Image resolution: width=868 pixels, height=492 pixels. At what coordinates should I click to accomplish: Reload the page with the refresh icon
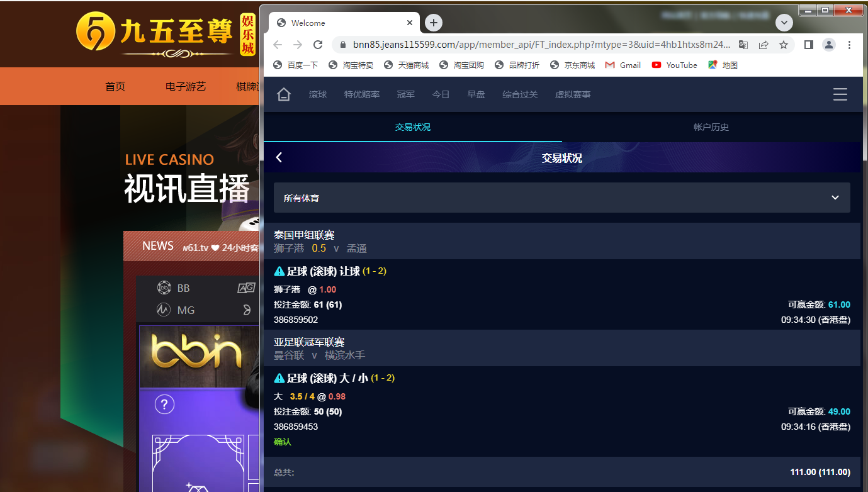(x=318, y=45)
